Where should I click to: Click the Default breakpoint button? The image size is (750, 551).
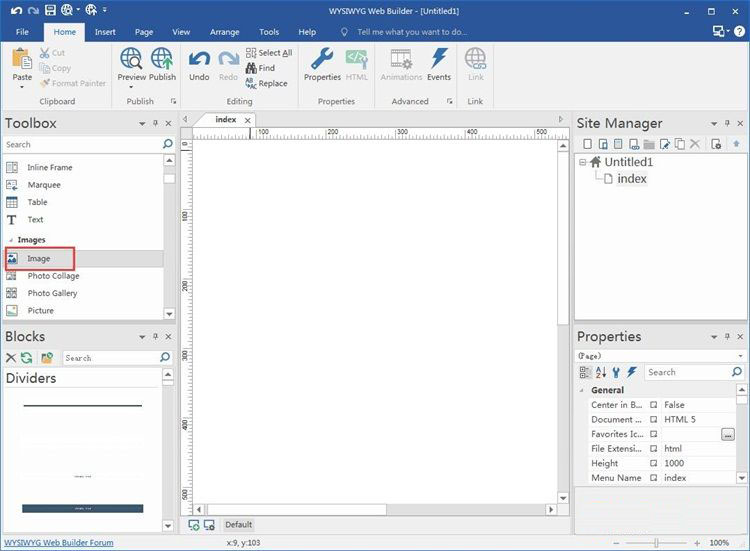(x=238, y=524)
